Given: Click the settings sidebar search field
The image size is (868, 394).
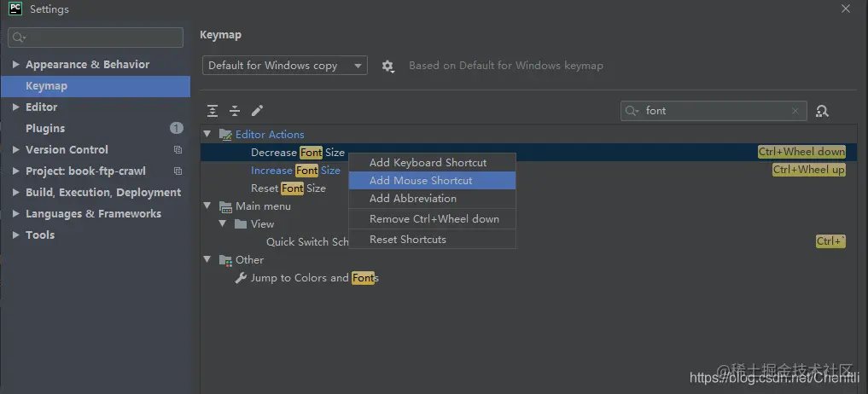Looking at the screenshot, I should (96, 38).
